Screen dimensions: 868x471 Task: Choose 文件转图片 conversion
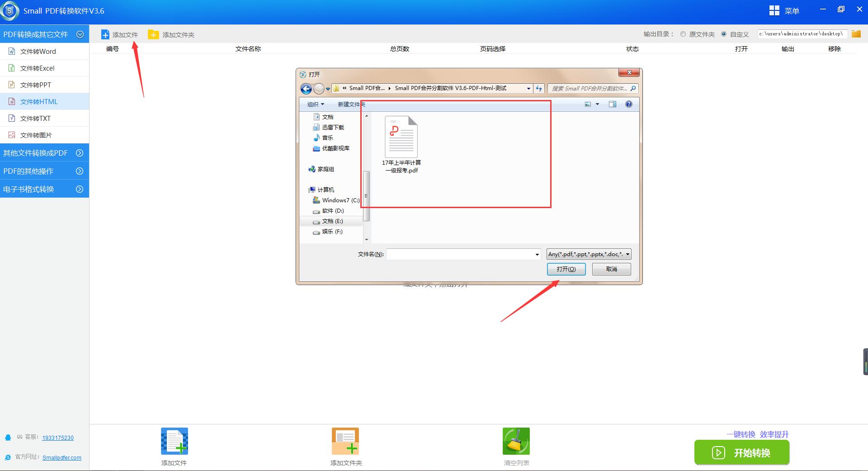[44, 135]
